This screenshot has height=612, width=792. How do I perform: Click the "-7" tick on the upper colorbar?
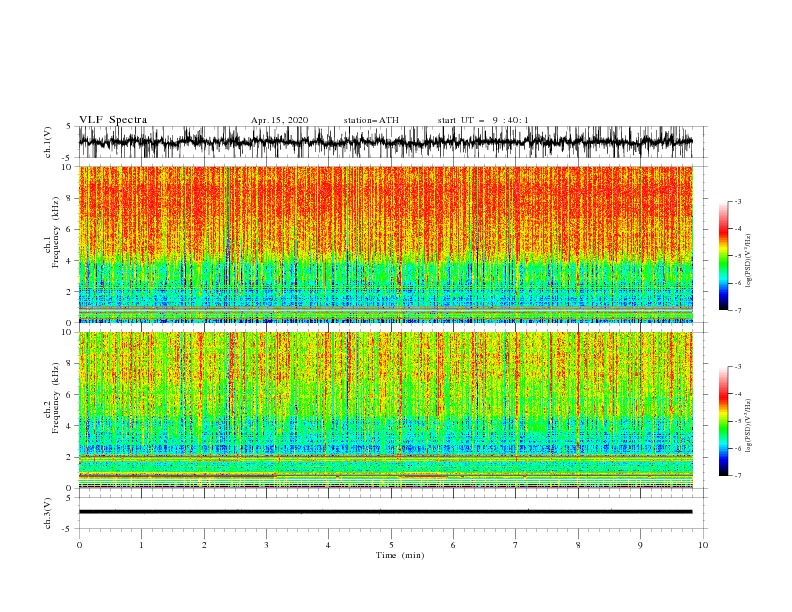tap(737, 310)
